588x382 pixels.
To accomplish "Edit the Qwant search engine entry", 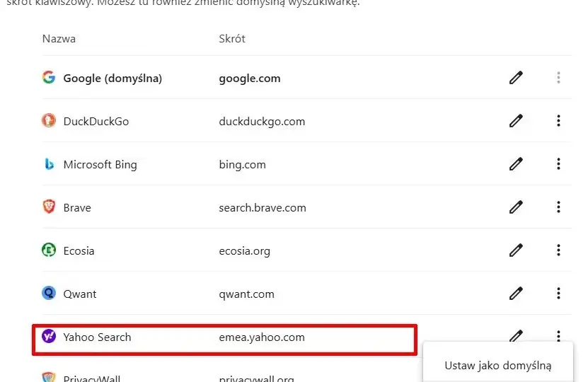I will pos(516,293).
